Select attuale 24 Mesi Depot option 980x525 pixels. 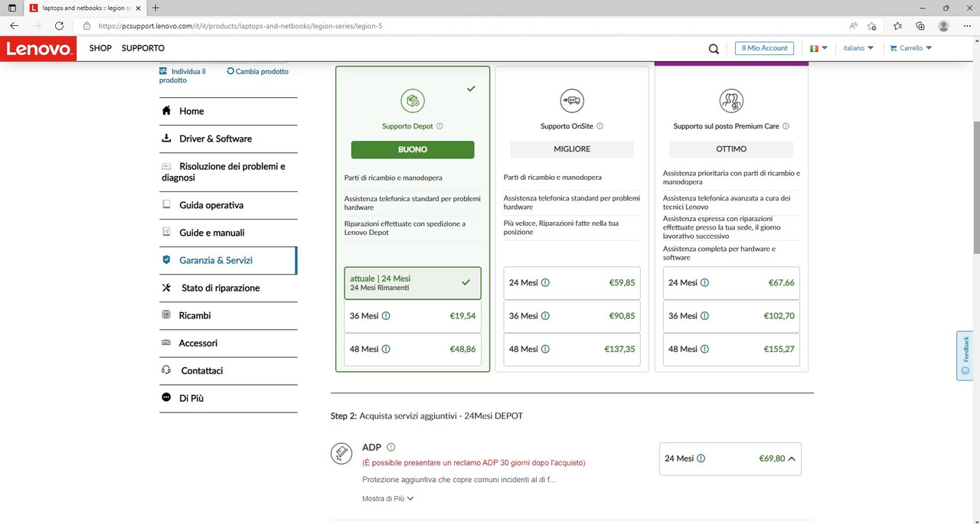pos(413,283)
